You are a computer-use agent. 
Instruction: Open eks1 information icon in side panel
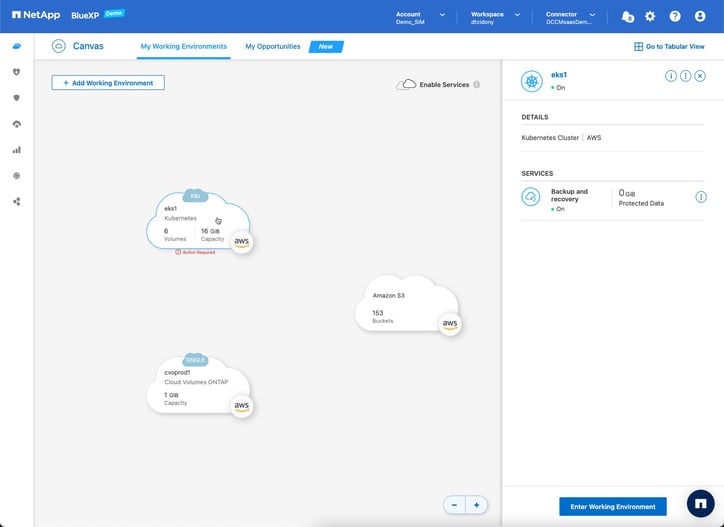[x=671, y=76]
